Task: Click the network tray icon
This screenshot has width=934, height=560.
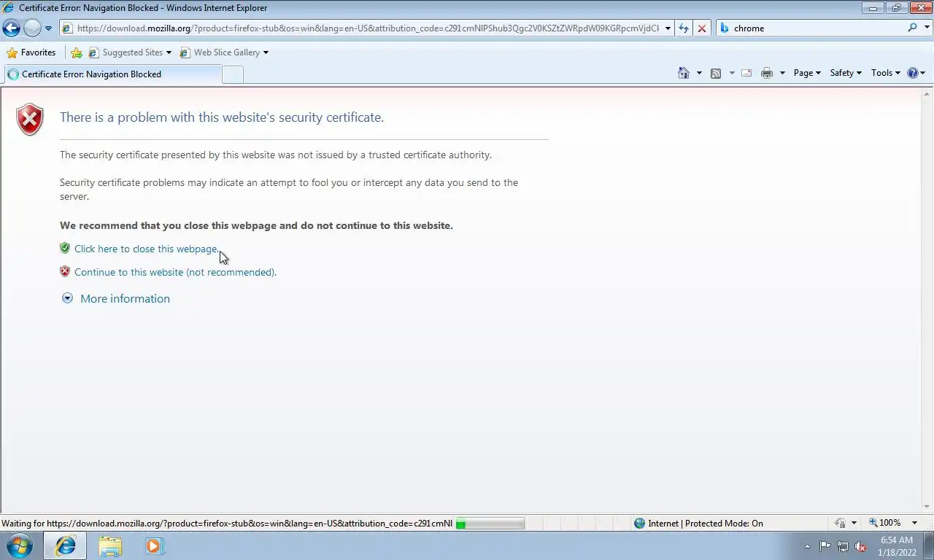Action: click(843, 546)
